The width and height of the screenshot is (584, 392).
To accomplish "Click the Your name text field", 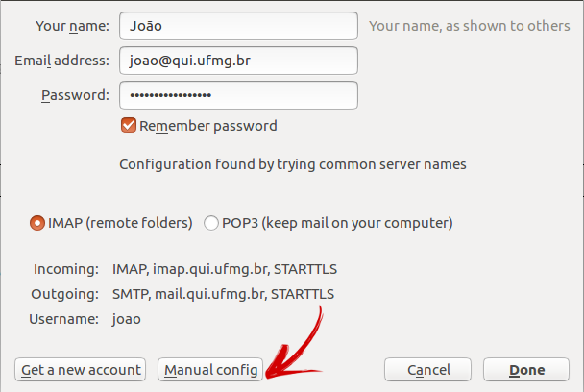I will [x=238, y=26].
